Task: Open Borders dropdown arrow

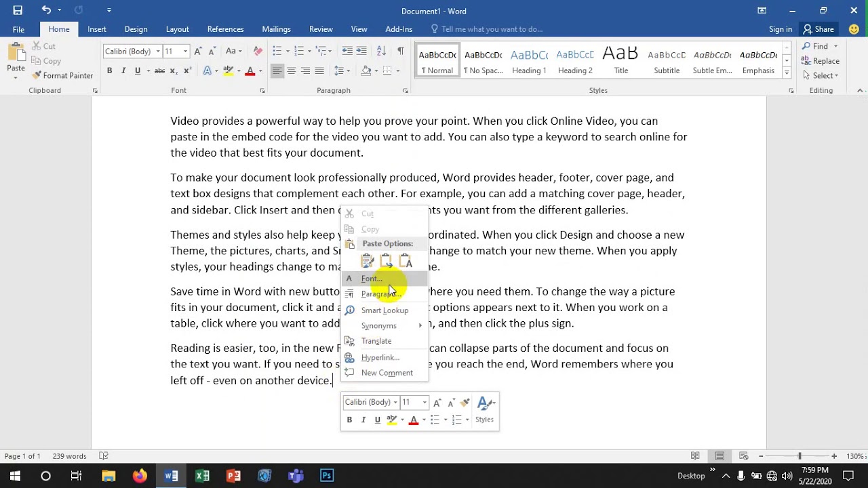Action: (x=398, y=70)
